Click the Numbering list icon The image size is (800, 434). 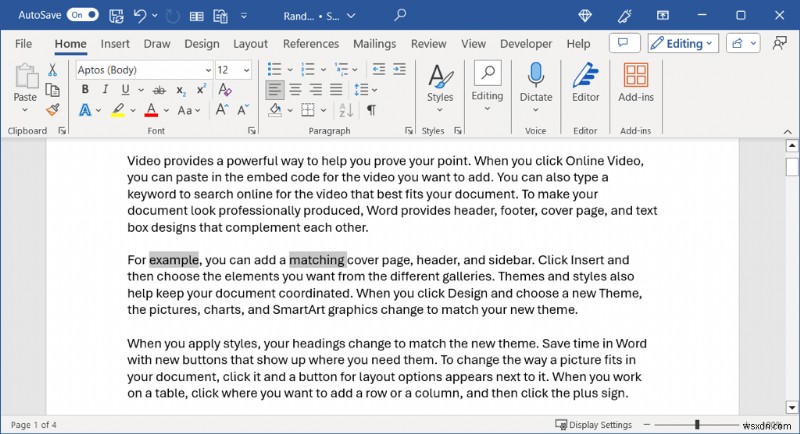308,69
